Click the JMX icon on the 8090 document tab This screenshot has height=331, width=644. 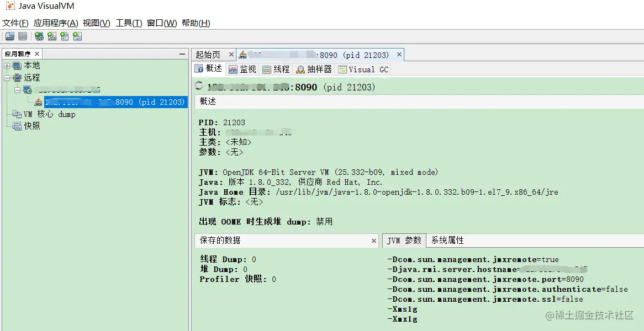(242, 55)
